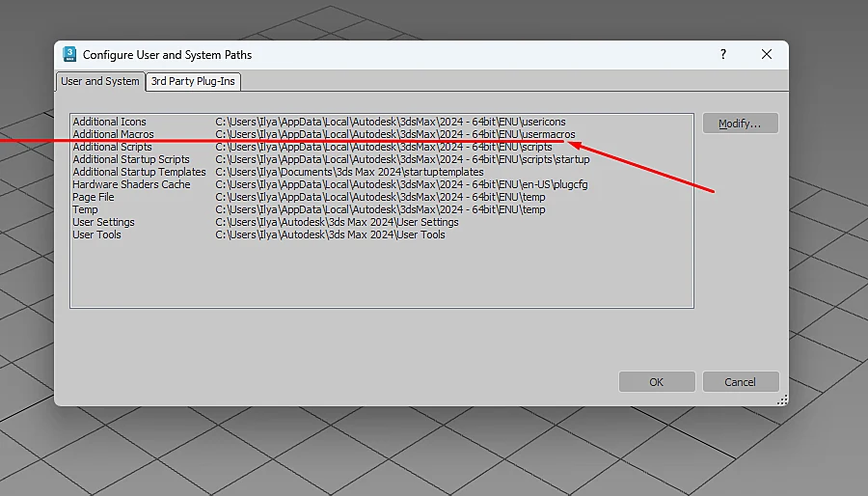Select the User Settings entry

point(381,222)
